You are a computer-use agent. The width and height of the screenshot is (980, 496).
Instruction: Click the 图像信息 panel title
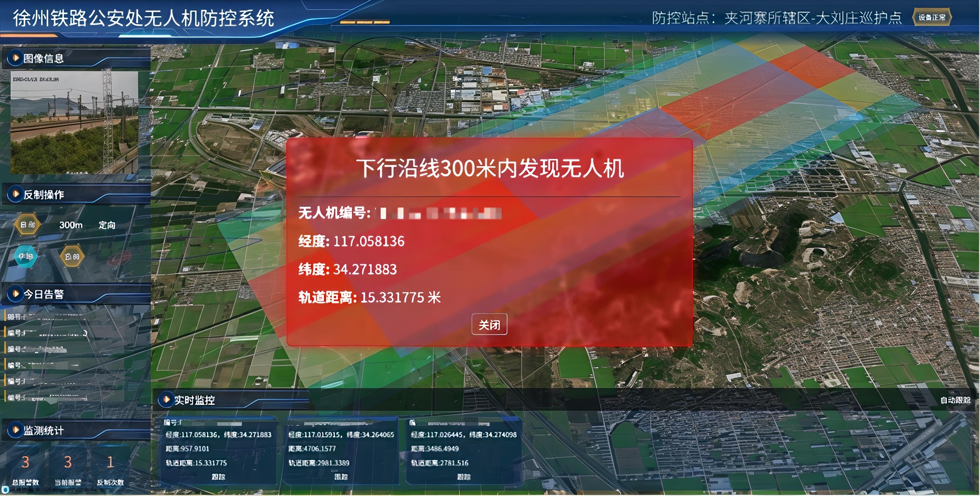(43, 58)
